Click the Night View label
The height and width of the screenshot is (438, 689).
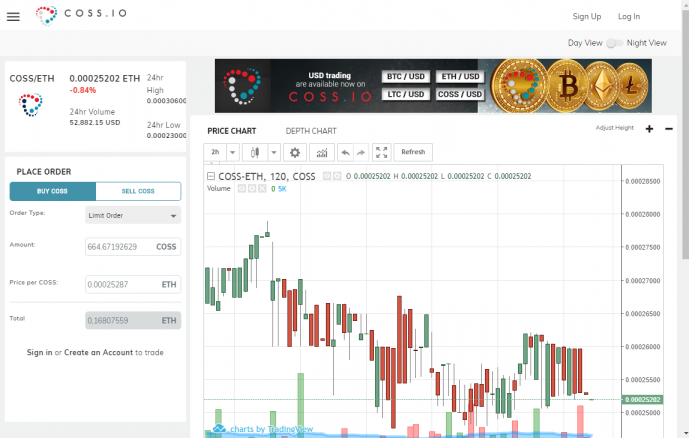pos(646,43)
